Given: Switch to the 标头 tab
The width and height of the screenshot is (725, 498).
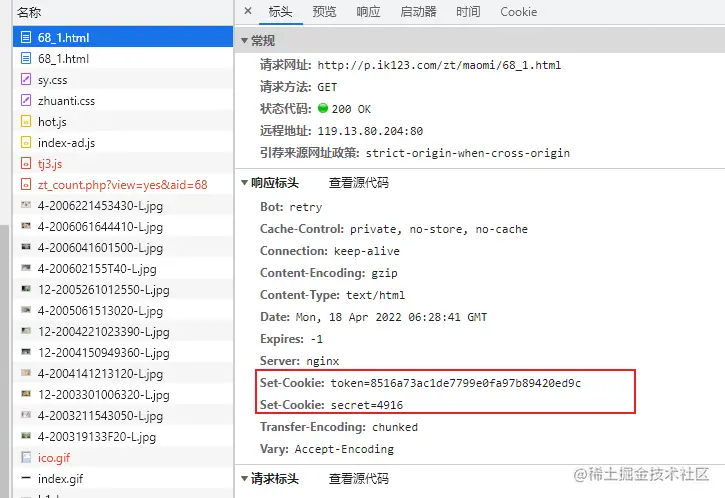Looking at the screenshot, I should (x=280, y=12).
